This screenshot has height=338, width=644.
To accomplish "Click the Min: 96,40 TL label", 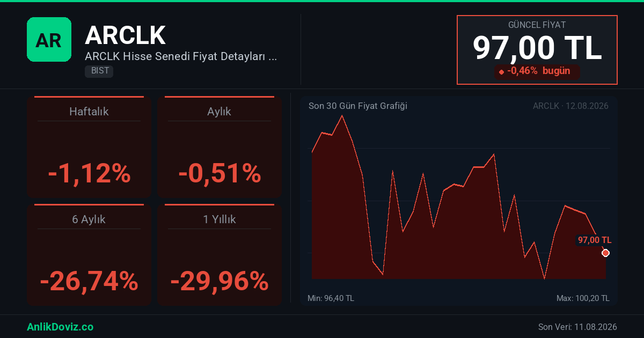I will coord(331,298).
